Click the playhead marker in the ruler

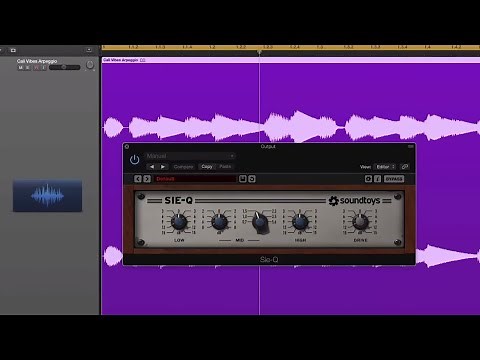point(259,52)
